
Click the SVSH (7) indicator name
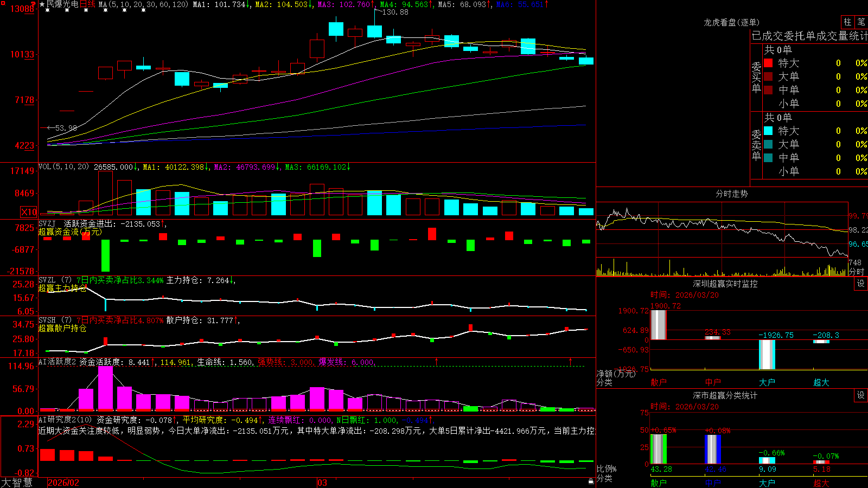[x=55, y=320]
